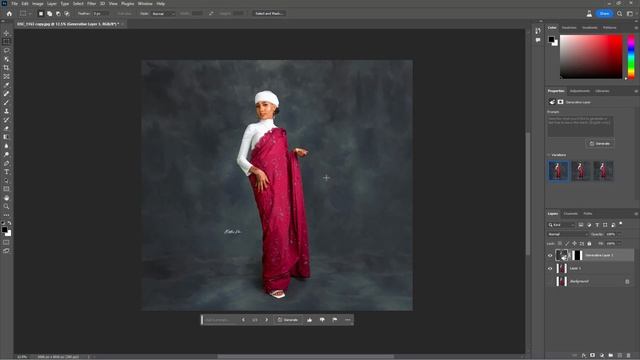The image size is (640, 360).
Task: Select the Lasso tool
Action: (x=6, y=50)
